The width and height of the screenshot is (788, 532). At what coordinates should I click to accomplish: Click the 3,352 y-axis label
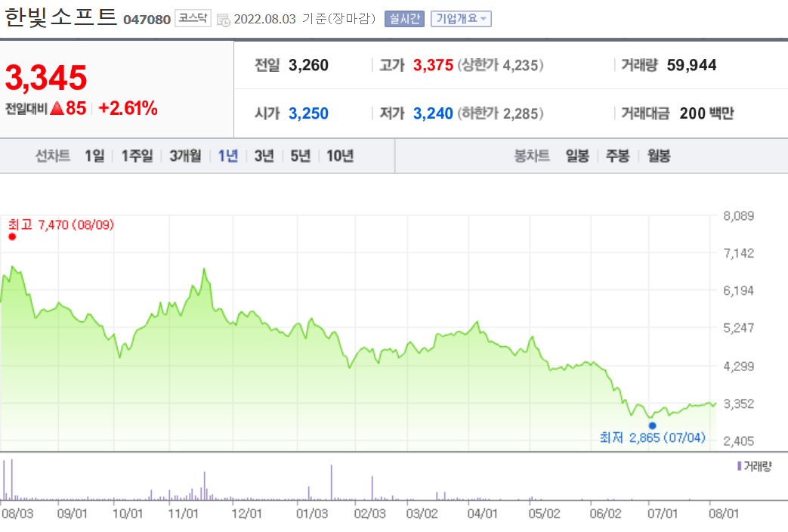(738, 404)
